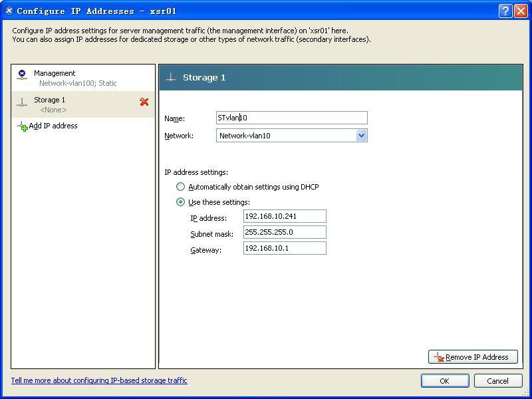
Task: Click the help question mark button
Action: 505,11
